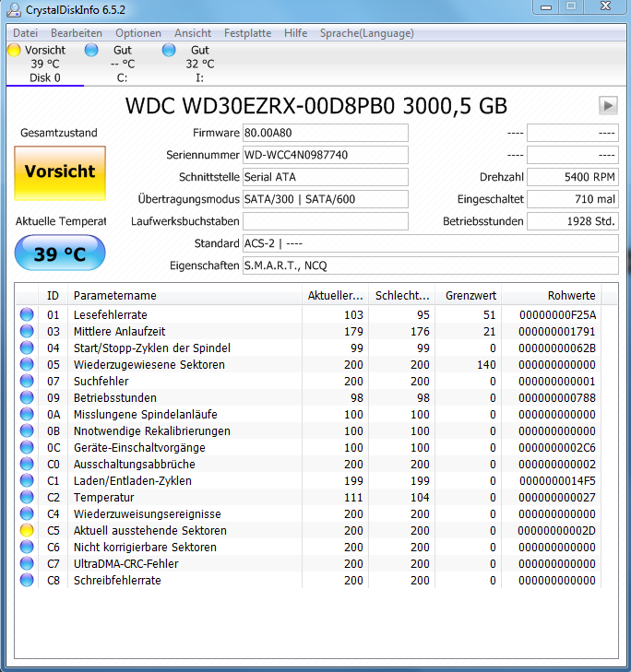Click the status orb for Wiederzuweisungsereignisse
631x672 pixels.
(27, 513)
